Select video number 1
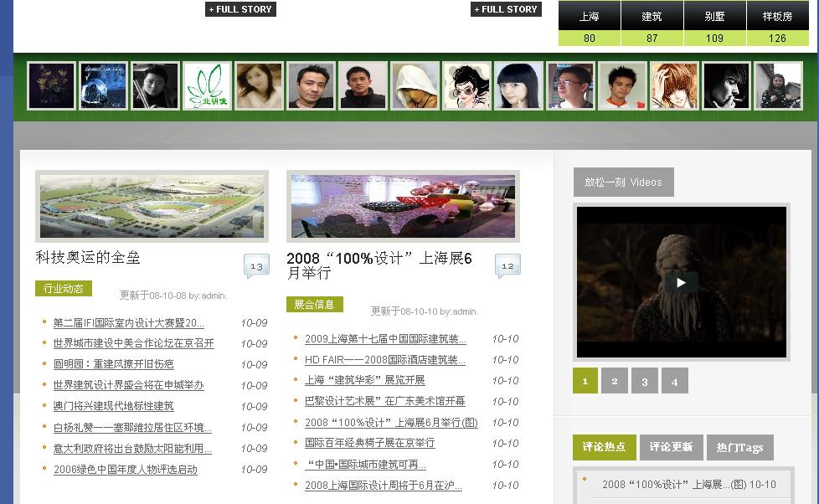Viewport: 819px width, 504px height. pyautogui.click(x=585, y=381)
